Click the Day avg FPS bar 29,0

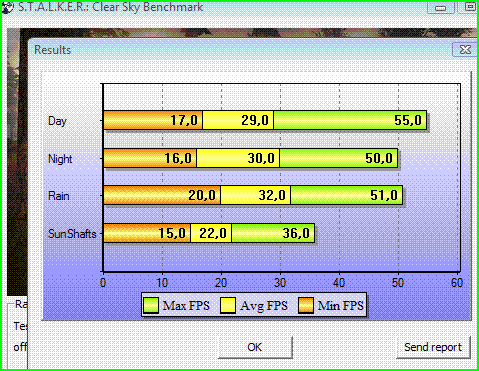[x=238, y=120]
